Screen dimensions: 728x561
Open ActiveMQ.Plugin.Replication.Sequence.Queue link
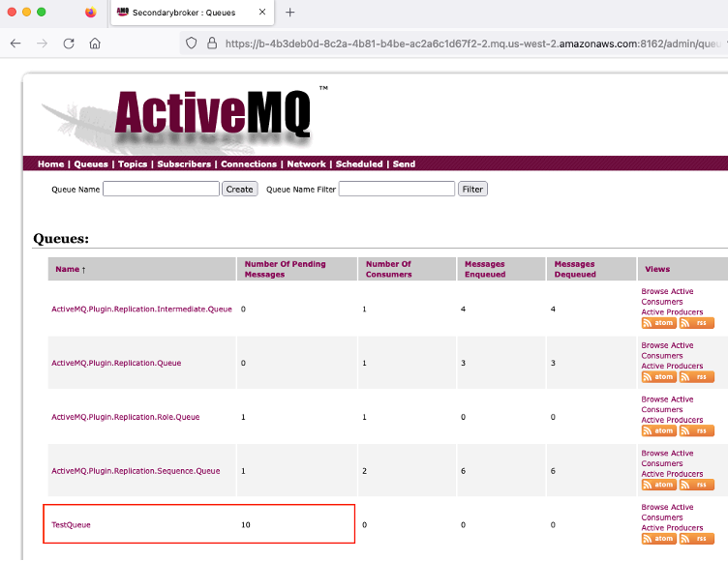point(136,470)
